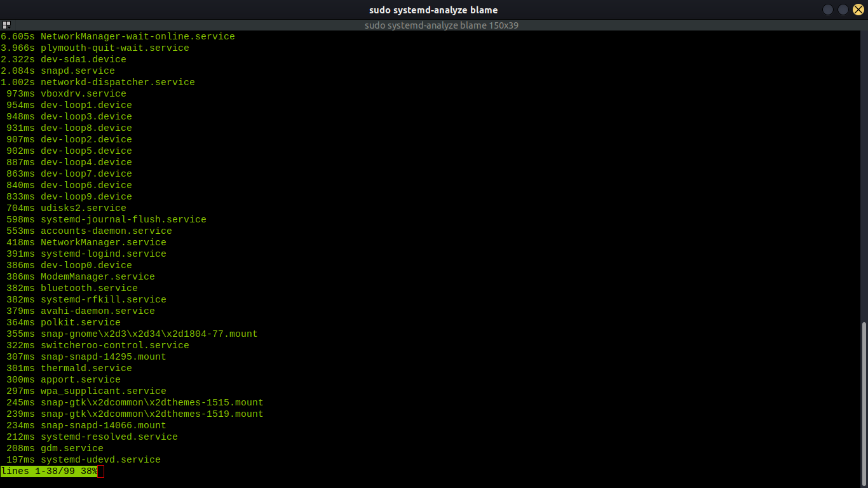Click the 'wpa_supplicant.service' line
Screen dimensions: 868x488
click(104, 391)
